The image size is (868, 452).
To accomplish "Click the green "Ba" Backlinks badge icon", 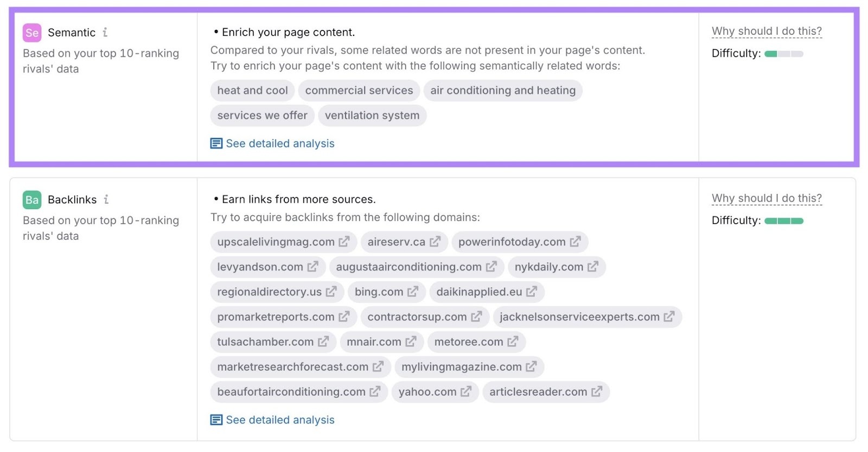I will [x=31, y=199].
